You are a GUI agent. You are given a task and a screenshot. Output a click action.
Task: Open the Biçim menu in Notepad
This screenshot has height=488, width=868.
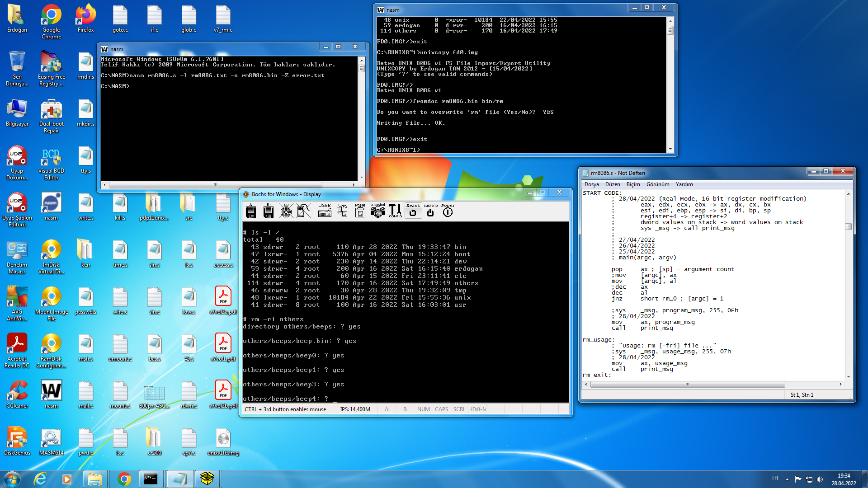pos(633,184)
